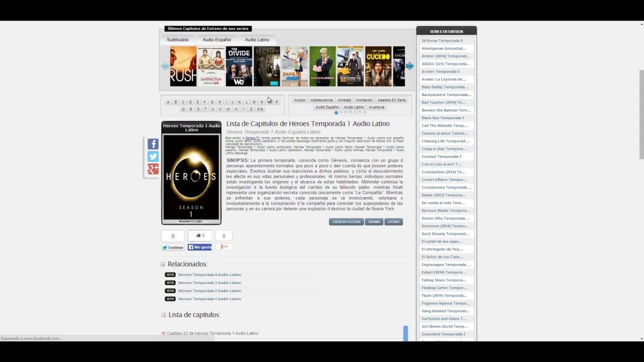Select the Adolescencia genre tag
Viewport: 644px width, 362px height.
(x=321, y=100)
